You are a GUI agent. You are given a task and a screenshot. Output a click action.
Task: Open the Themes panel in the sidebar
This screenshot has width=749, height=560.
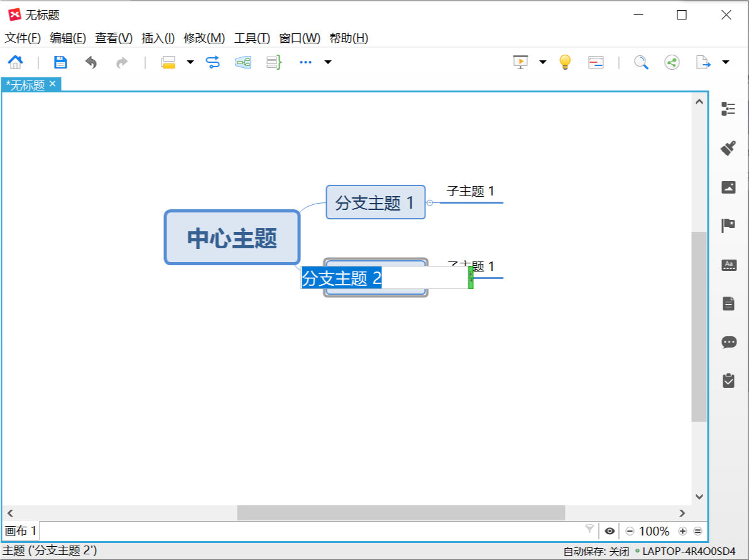728,265
